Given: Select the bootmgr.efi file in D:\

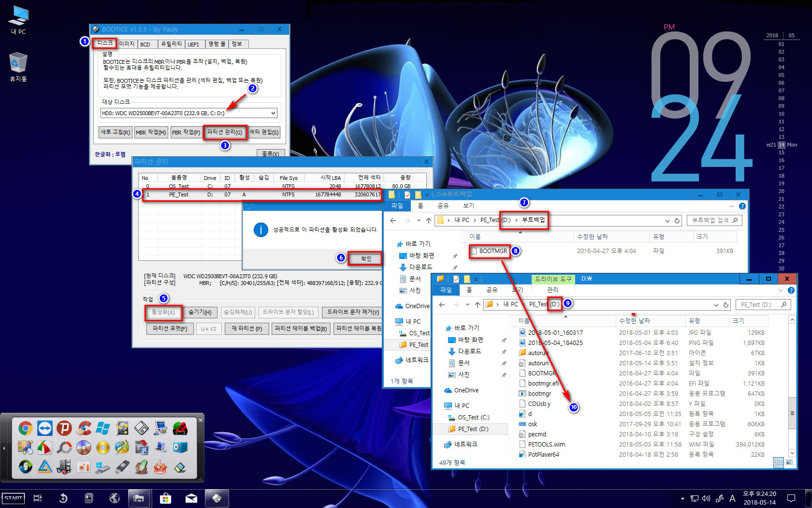Looking at the screenshot, I should (543, 383).
